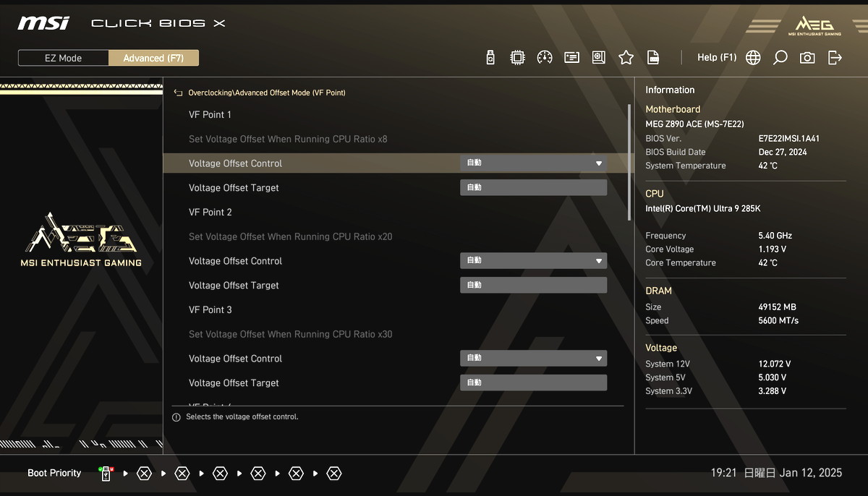Click the 49152 MB DRAM size value
The image size is (868, 496).
777,307
